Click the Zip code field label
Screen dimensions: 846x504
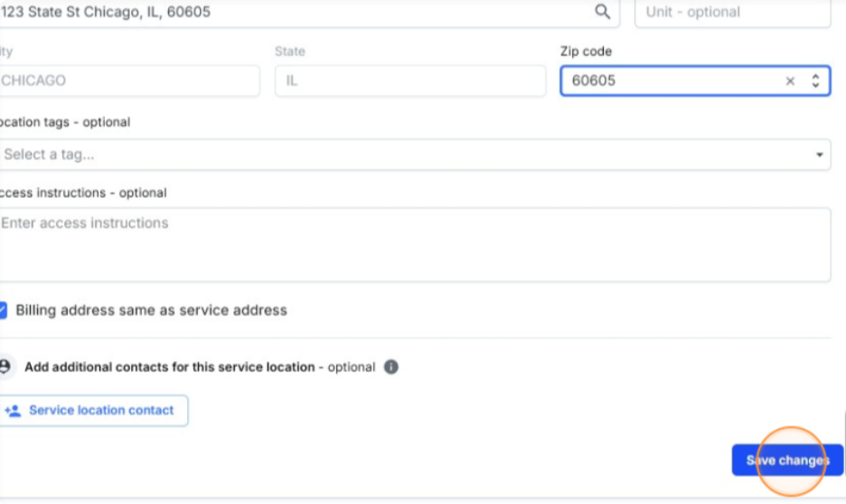(x=586, y=51)
